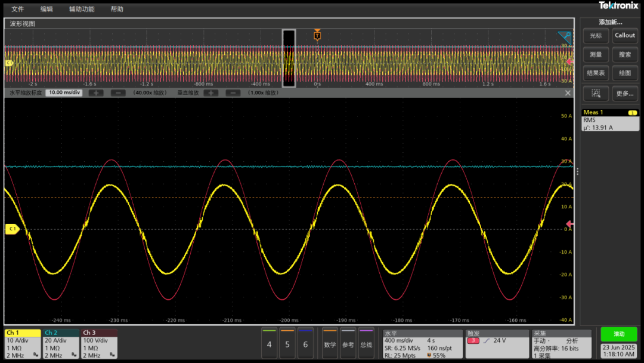
Task: Click the orange trigger position T marker
Action: 317,36
